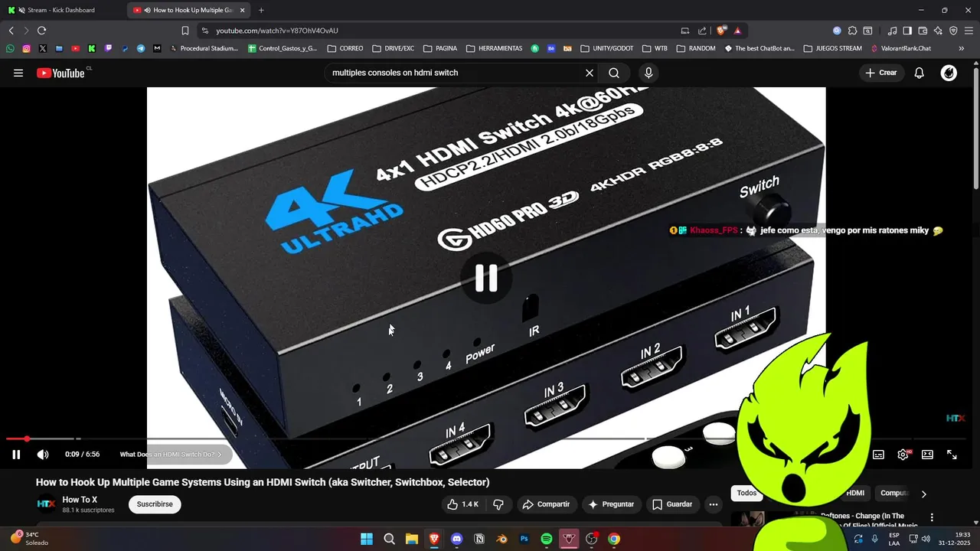The image size is (980, 551).
Task: Click the address bar URL
Action: pos(277,31)
